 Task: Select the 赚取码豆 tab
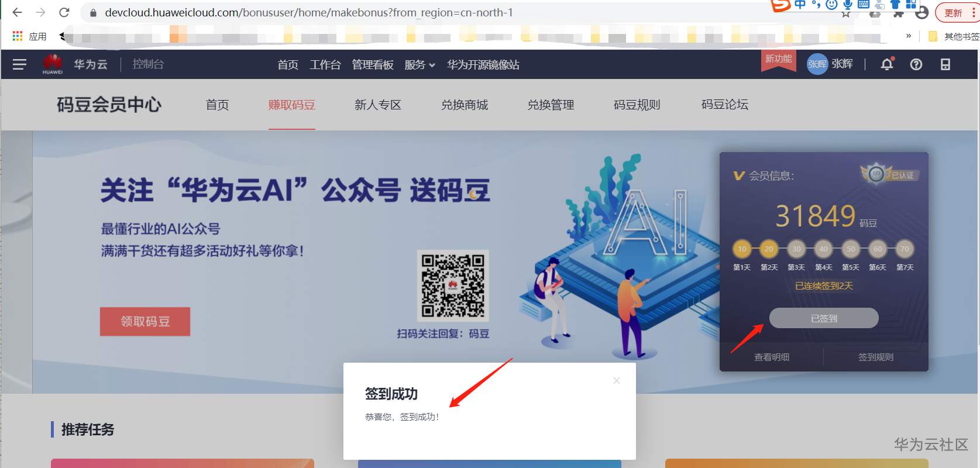(292, 105)
